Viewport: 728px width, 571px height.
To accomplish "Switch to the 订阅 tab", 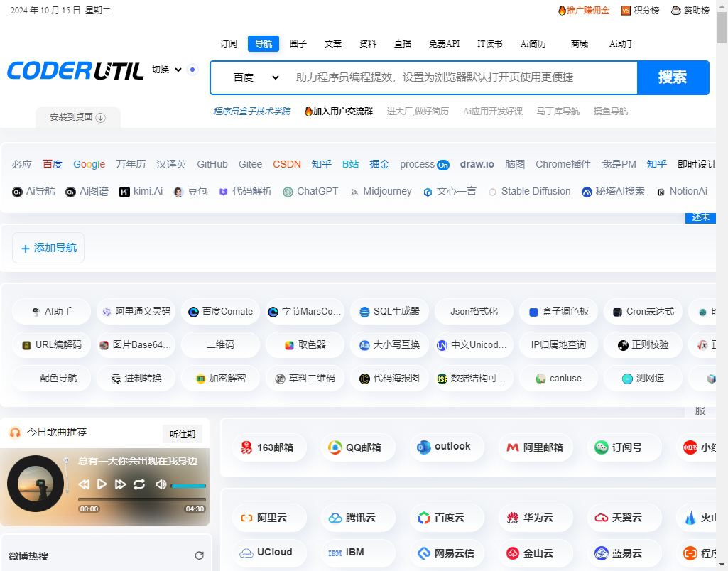I will [229, 43].
